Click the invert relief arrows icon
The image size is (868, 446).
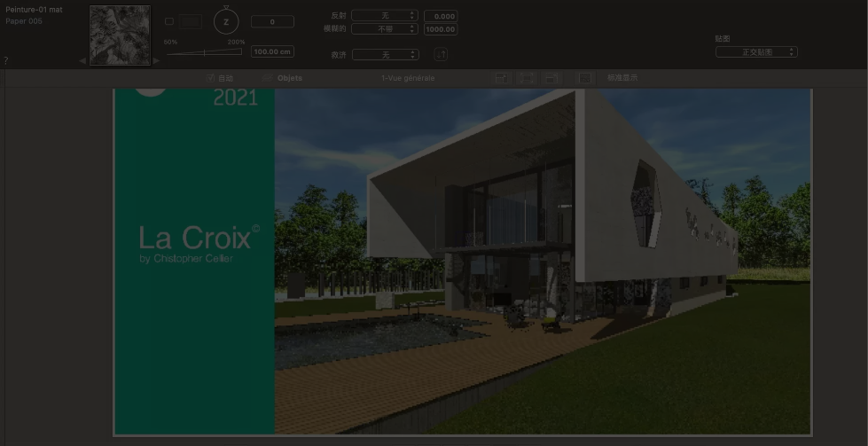441,54
